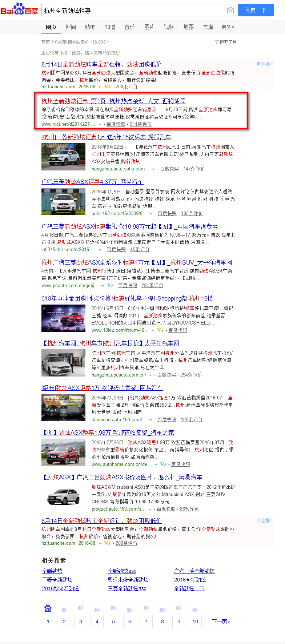Open camera image search icon
Screen dimensions: 285x644
[230, 11]
